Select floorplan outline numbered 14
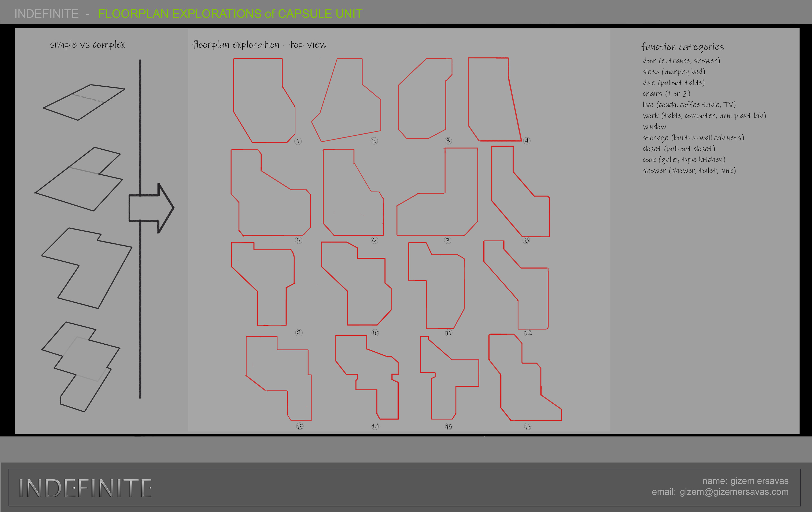The height and width of the screenshot is (512, 812). pos(367,377)
